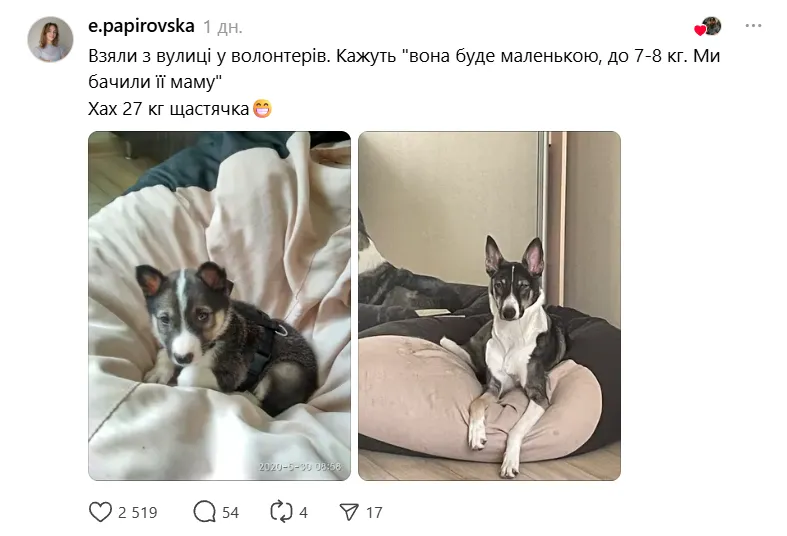Click the red heart badge beside the small avatar
The image size is (787, 536).
[x=700, y=31]
